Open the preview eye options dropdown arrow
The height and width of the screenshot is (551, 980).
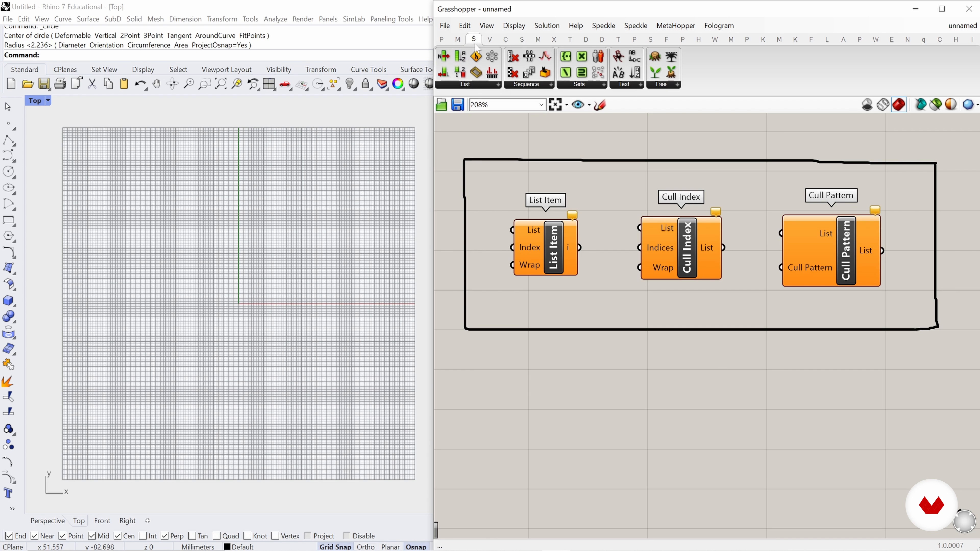589,105
